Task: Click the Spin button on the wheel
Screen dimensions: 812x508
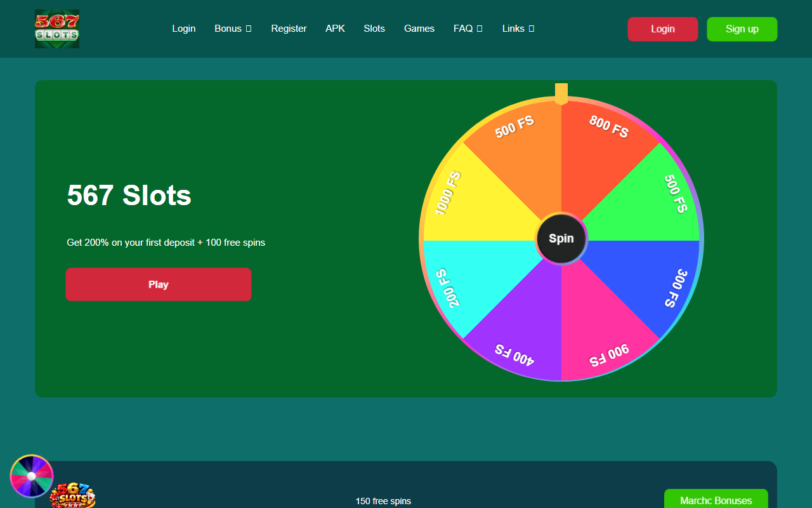Action: 561,239
